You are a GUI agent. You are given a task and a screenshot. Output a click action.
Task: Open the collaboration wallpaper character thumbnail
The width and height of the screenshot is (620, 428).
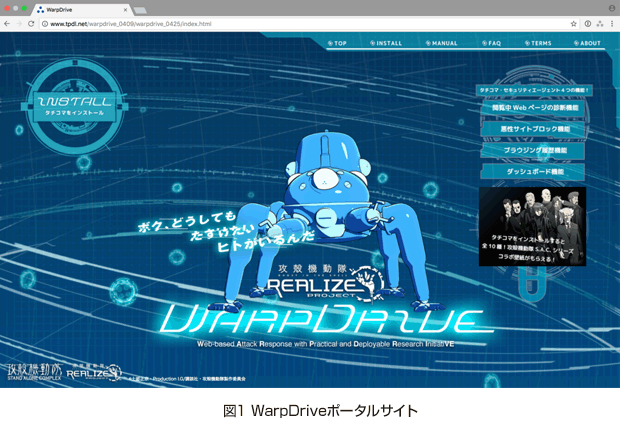tap(532, 226)
